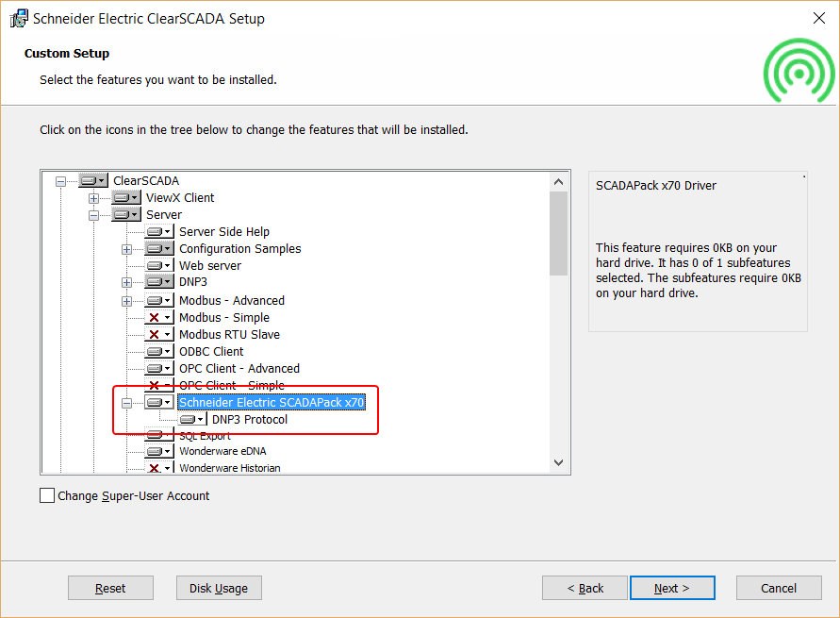Click the Web server feature install icon
Screen dimensions: 840x618
pyautogui.click(x=159, y=265)
